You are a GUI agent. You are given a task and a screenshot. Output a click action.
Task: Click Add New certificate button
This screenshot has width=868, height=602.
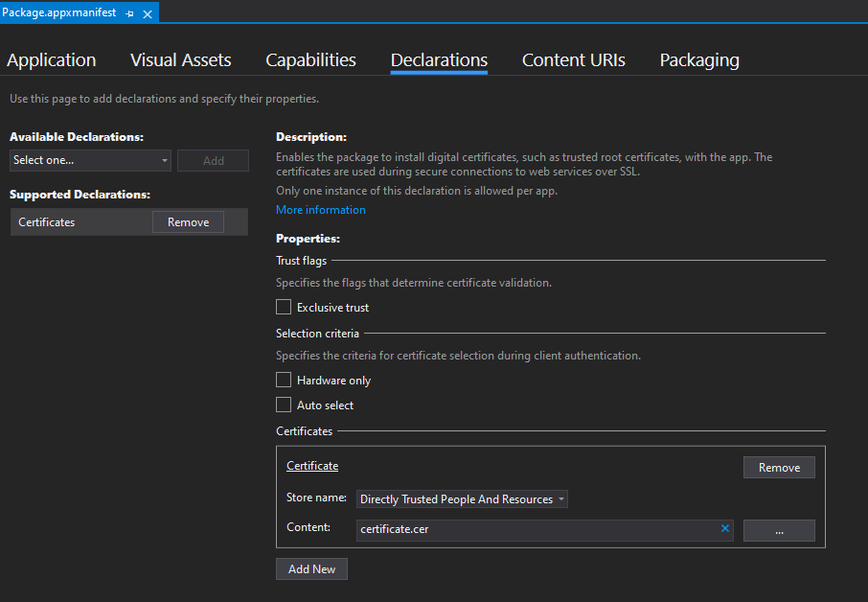coord(311,569)
